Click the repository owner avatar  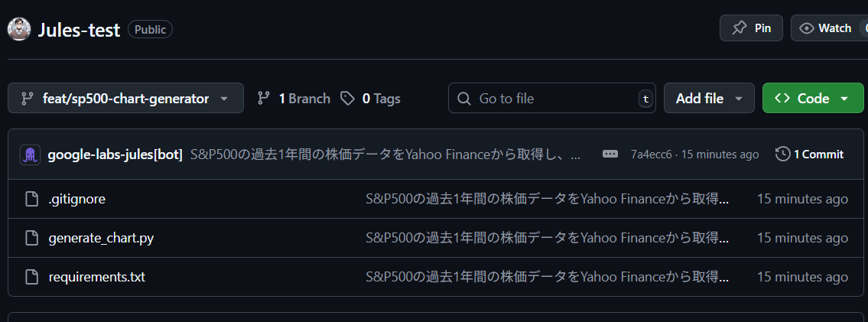[x=19, y=29]
